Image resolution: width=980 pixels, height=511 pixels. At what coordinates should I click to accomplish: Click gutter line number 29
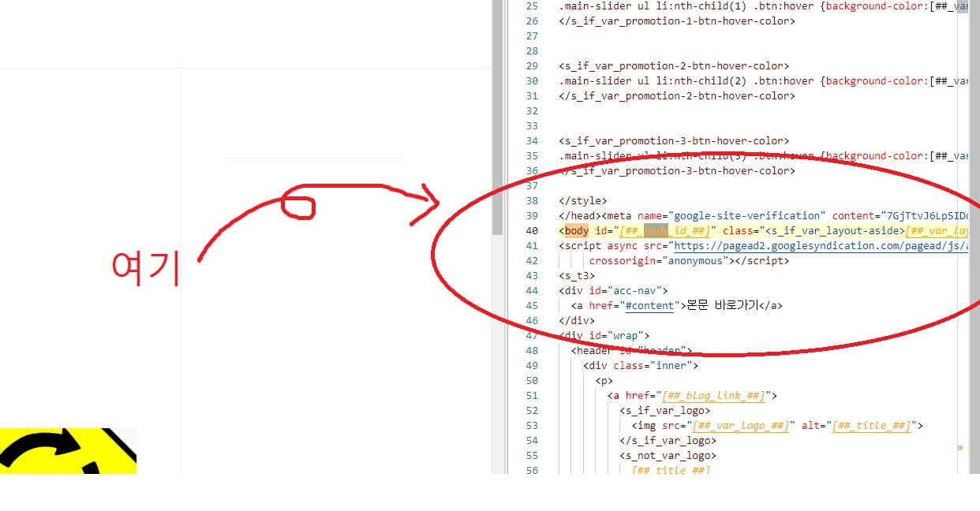tap(532, 66)
